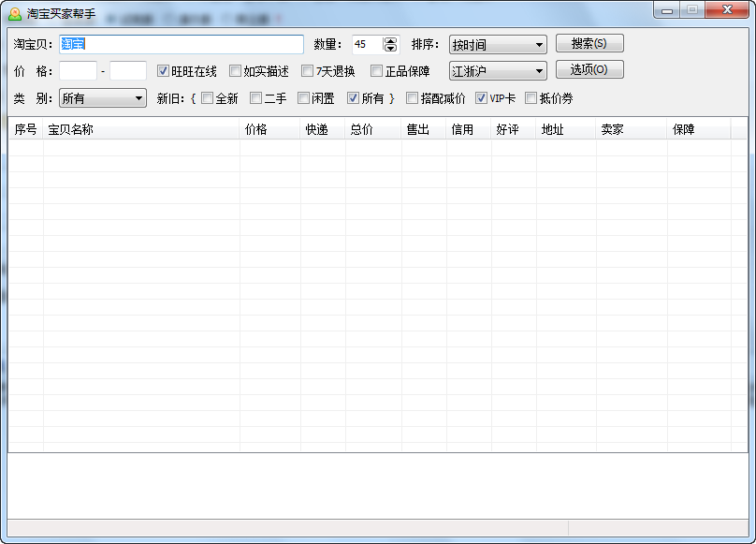The height and width of the screenshot is (544, 756).
Task: Sort by the 价格 column header
Action: [270, 129]
